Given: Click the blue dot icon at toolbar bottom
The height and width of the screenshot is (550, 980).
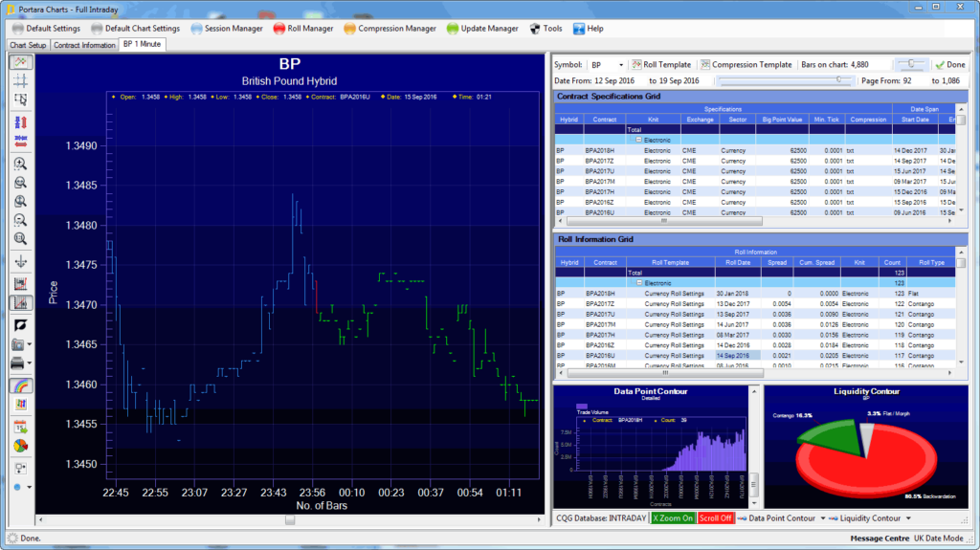Looking at the screenshot, I should pos(17,487).
